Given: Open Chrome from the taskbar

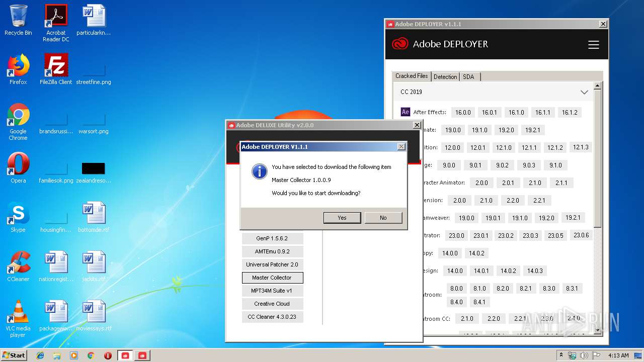Looking at the screenshot, I should (x=91, y=355).
